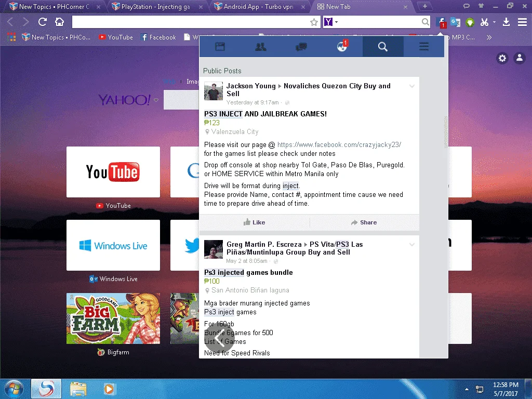The height and width of the screenshot is (399, 532).
Task: Go back with the browser back arrow
Action: 10,22
